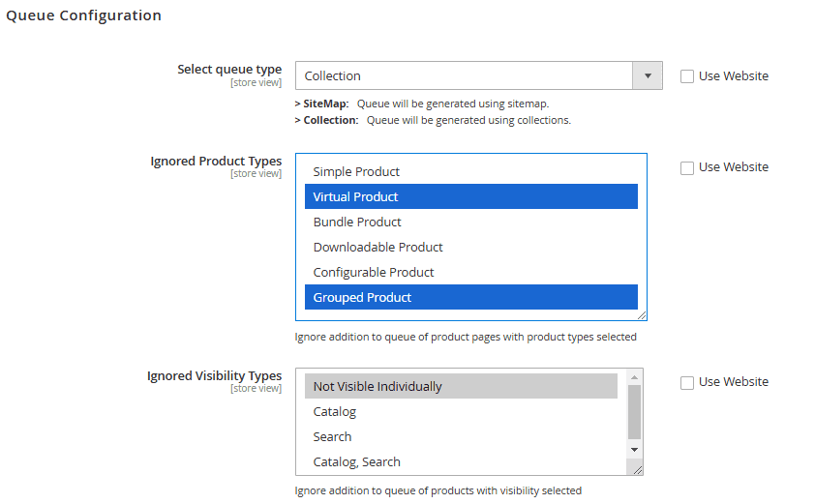Click scroll down arrow in visibility list
Viewport: 815px width, 504px height.
click(635, 450)
